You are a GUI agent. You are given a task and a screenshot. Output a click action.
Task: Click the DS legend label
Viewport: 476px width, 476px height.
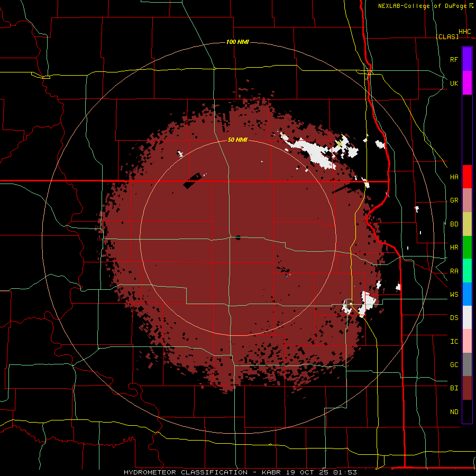454,318
